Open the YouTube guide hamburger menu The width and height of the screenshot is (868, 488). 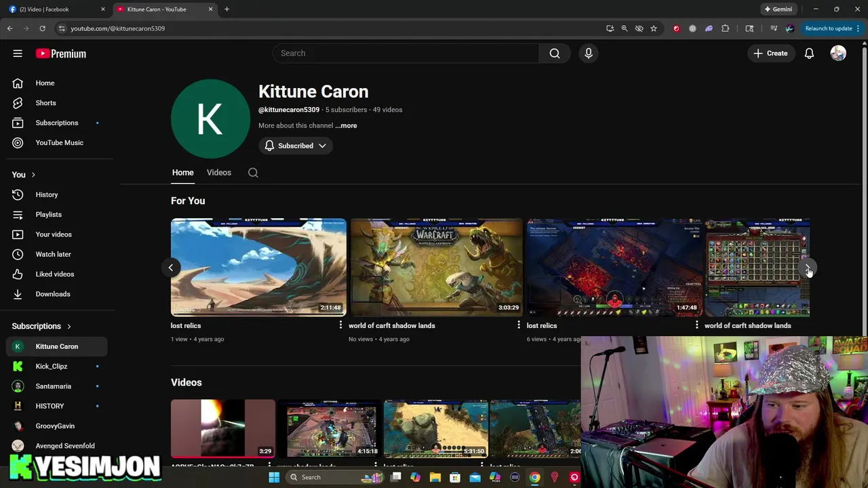18,54
